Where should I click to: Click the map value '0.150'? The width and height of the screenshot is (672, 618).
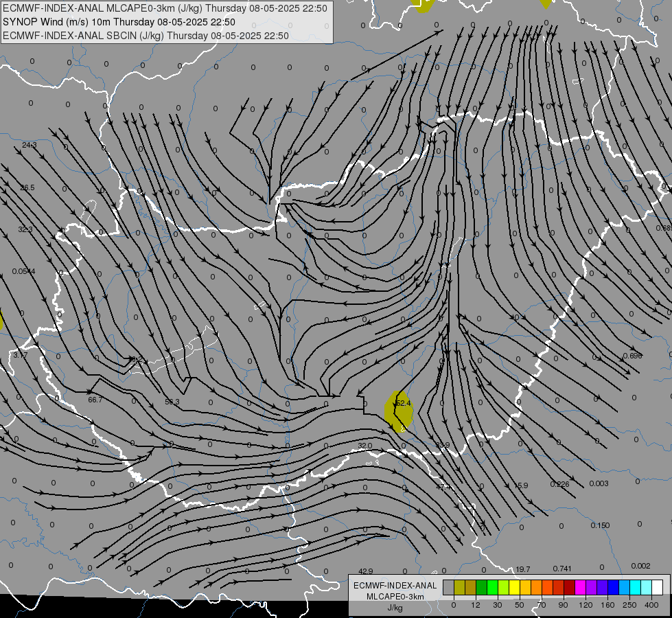point(600,525)
